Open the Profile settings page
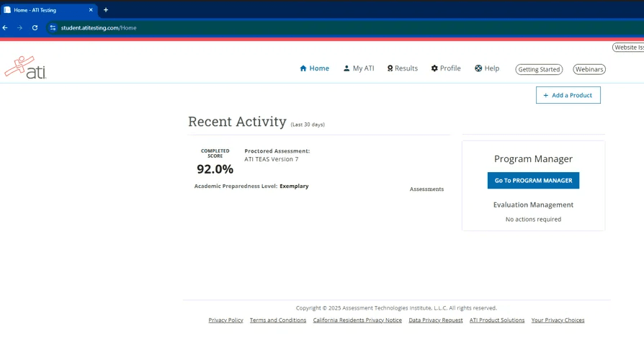Image resolution: width=644 pixels, height=355 pixels. tap(446, 68)
